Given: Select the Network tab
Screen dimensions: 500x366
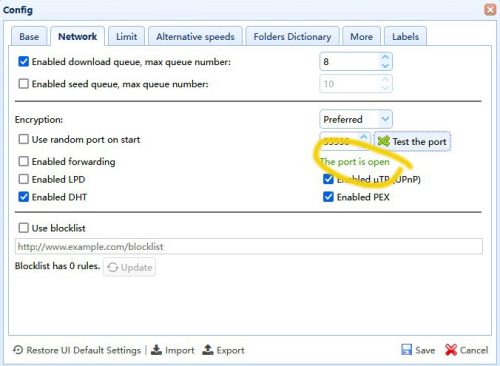Looking at the screenshot, I should pyautogui.click(x=77, y=36).
